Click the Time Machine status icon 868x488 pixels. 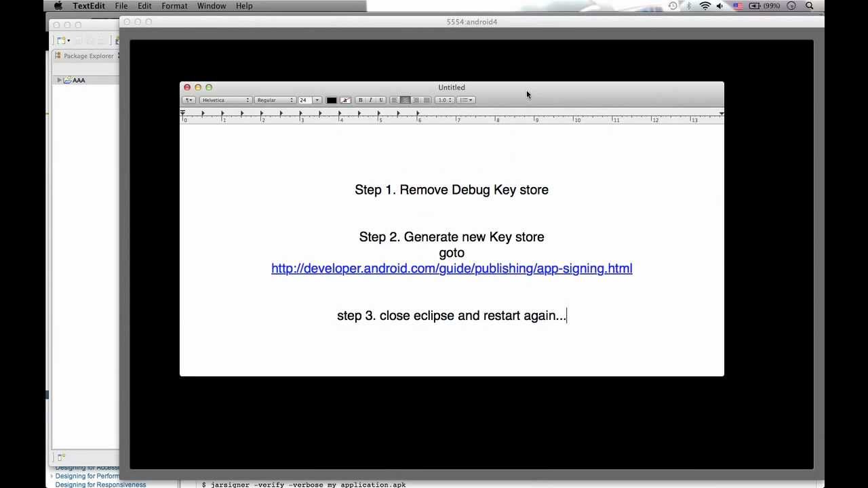tap(673, 6)
